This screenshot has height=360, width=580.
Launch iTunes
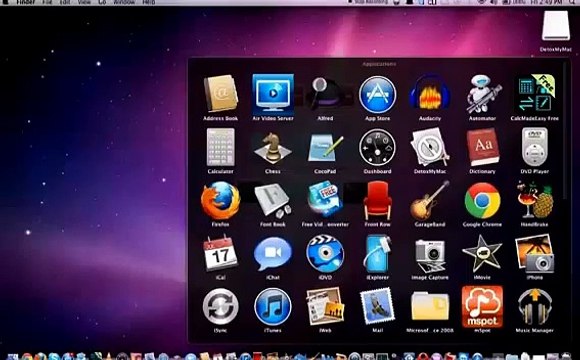273,307
